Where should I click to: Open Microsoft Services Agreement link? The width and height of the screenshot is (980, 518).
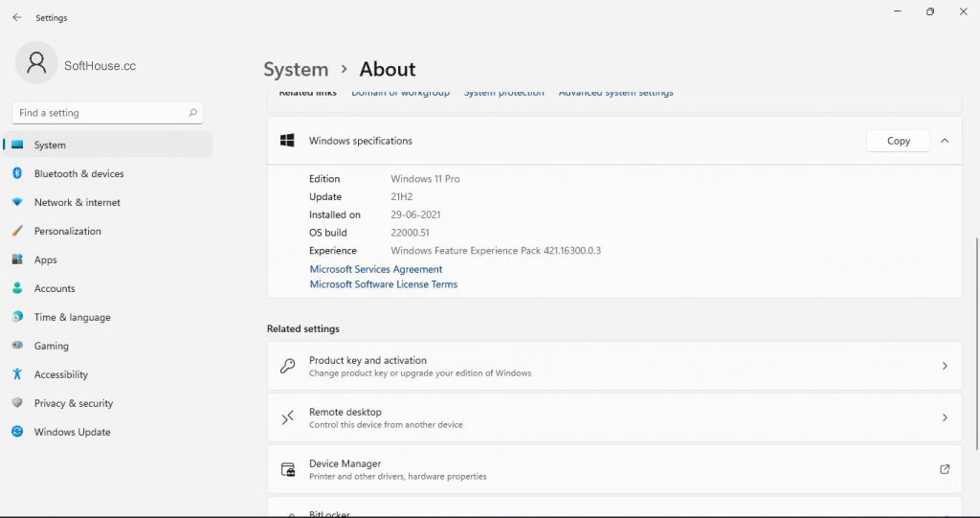[375, 269]
